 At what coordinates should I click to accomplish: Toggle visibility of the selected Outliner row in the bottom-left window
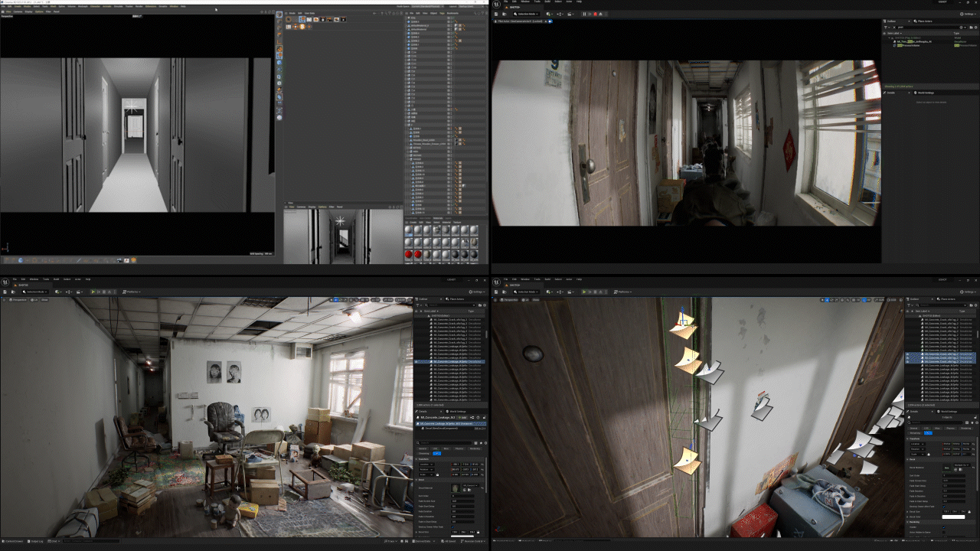click(417, 360)
